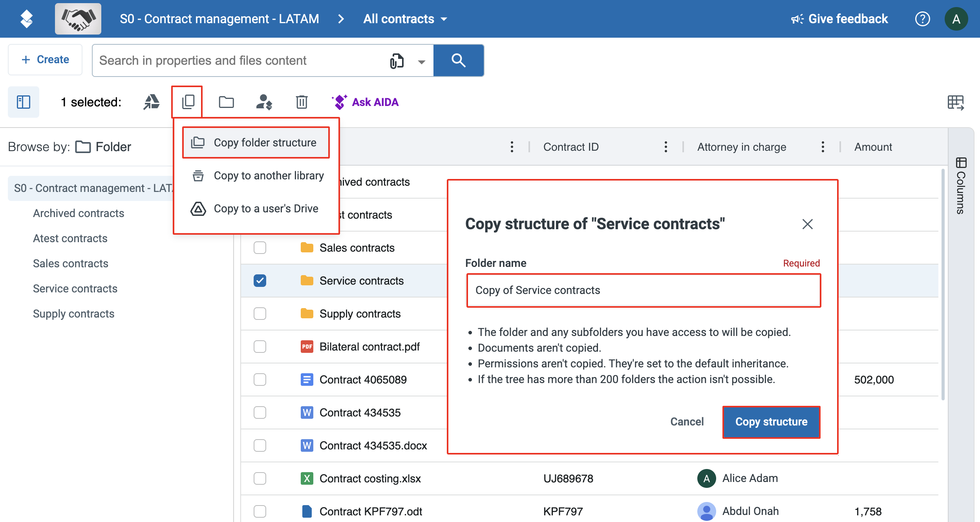Open the Columns side panel
This screenshot has height=522, width=980.
(x=961, y=186)
